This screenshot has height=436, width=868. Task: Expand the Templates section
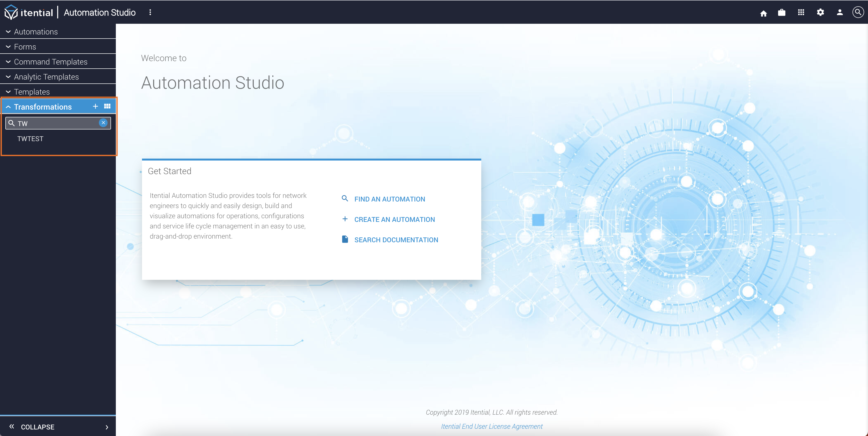(58, 92)
